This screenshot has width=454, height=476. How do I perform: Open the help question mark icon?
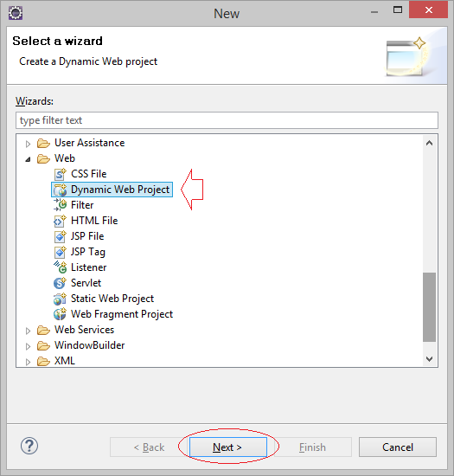(29, 446)
